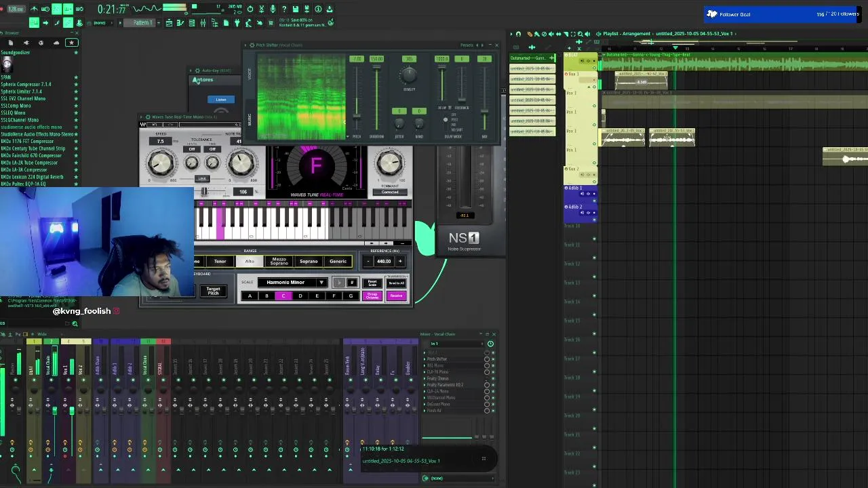Image resolution: width=868 pixels, height=488 pixels.
Task: Open the shopping cart icon in toolbar
Action: pos(271,23)
